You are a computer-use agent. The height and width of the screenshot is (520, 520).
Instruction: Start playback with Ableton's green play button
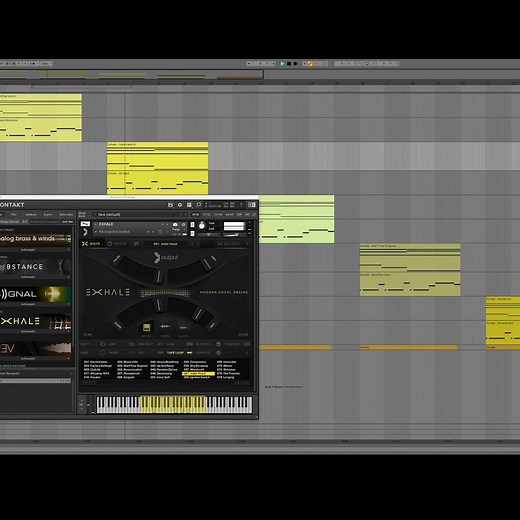[x=282, y=63]
